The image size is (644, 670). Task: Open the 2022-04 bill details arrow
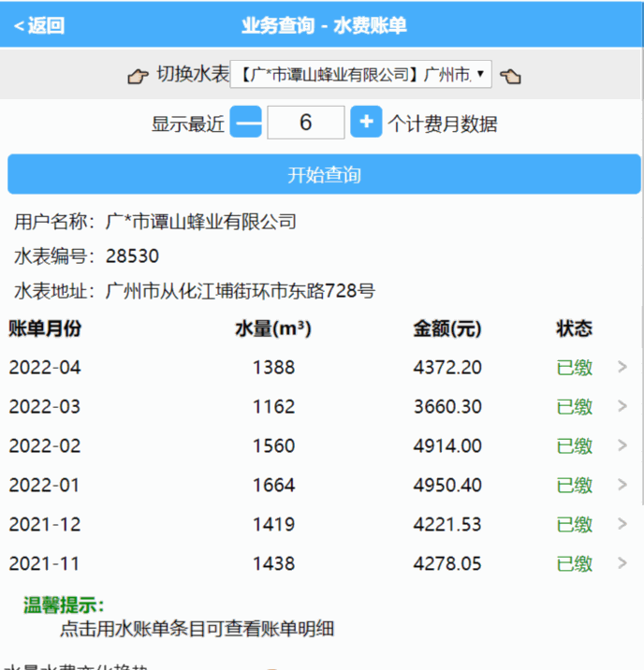(x=622, y=368)
